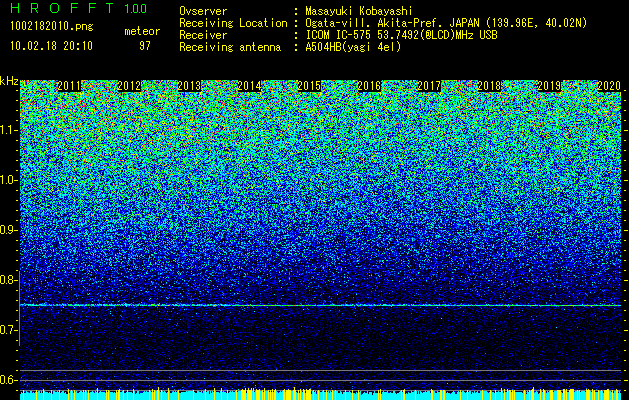Click the Receiving antenna field label
Viewport: 629px width, 400px height.
pos(230,47)
